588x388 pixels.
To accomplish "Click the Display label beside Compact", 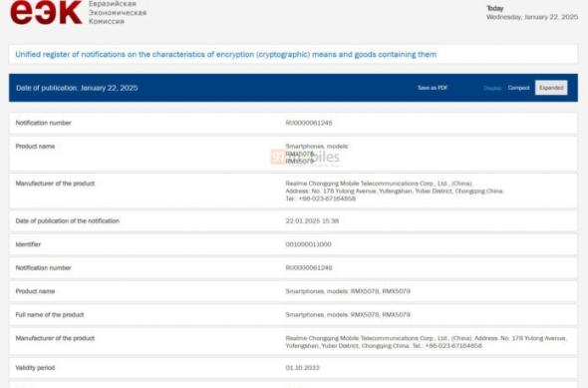I will pyautogui.click(x=492, y=88).
